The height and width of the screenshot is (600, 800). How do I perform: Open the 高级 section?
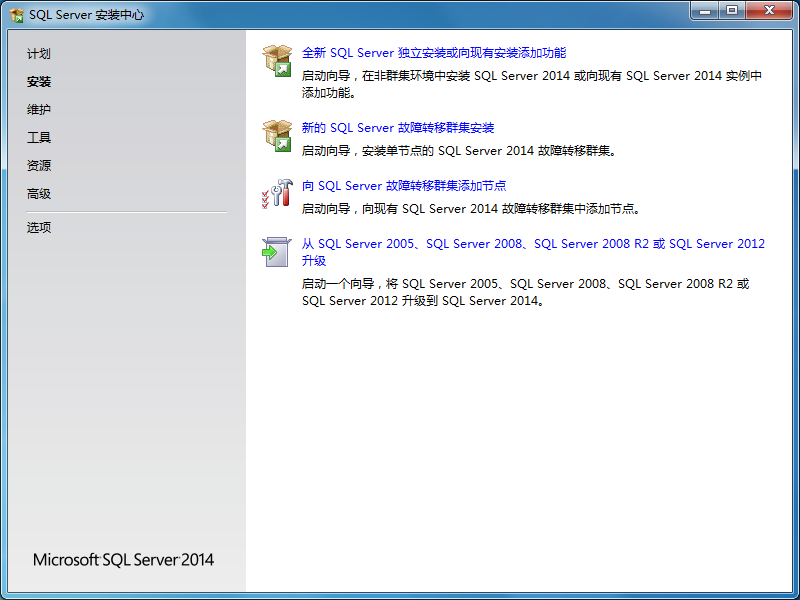38,193
